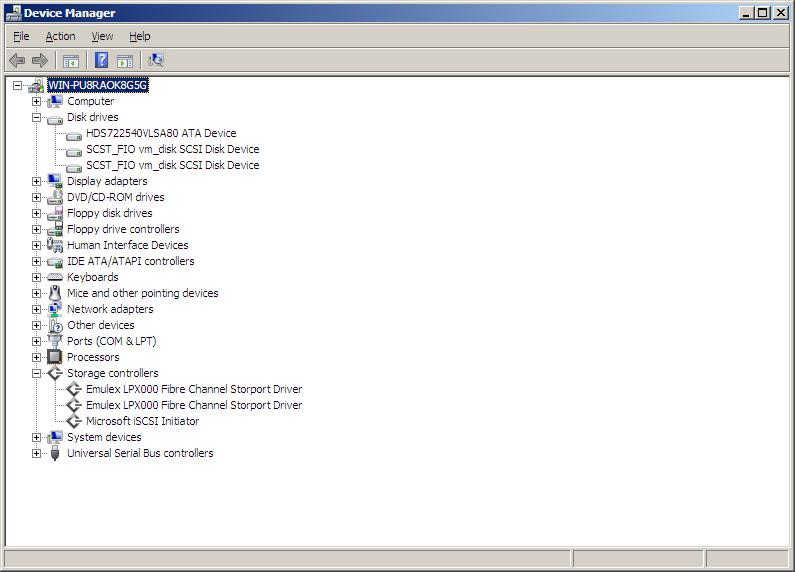795x572 pixels.
Task: Expand the Processors node
Action: coord(37,358)
